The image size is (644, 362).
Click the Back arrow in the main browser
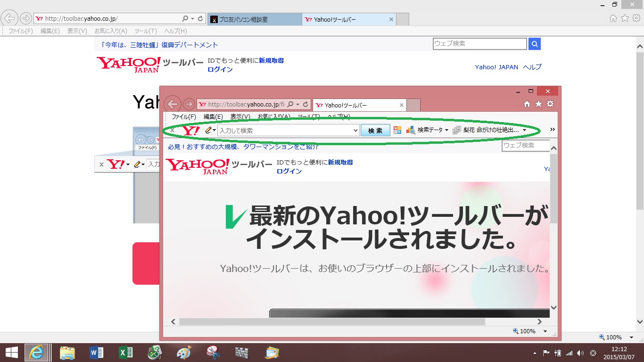point(10,18)
